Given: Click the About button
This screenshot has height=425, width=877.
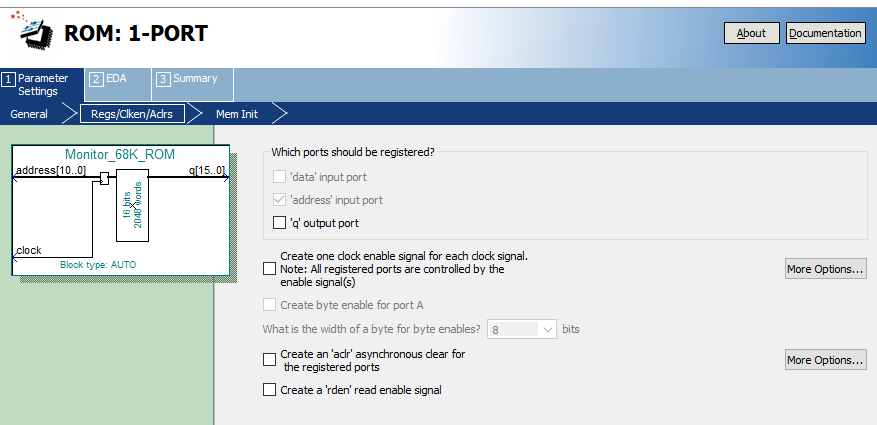Looking at the screenshot, I should pos(751,33).
